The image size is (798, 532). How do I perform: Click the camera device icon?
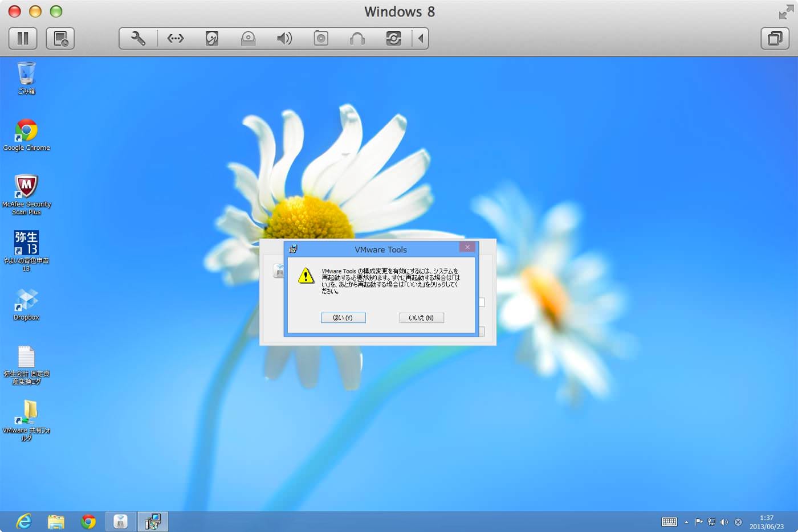pos(321,39)
